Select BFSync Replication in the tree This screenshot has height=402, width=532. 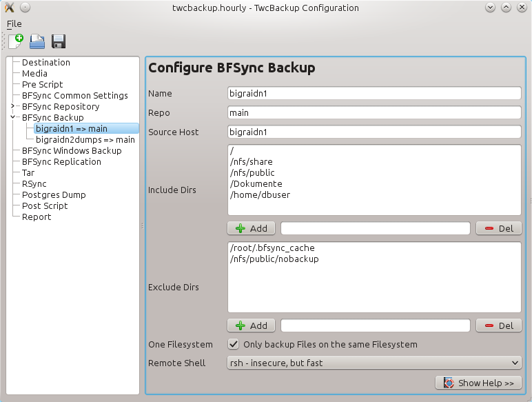61,161
